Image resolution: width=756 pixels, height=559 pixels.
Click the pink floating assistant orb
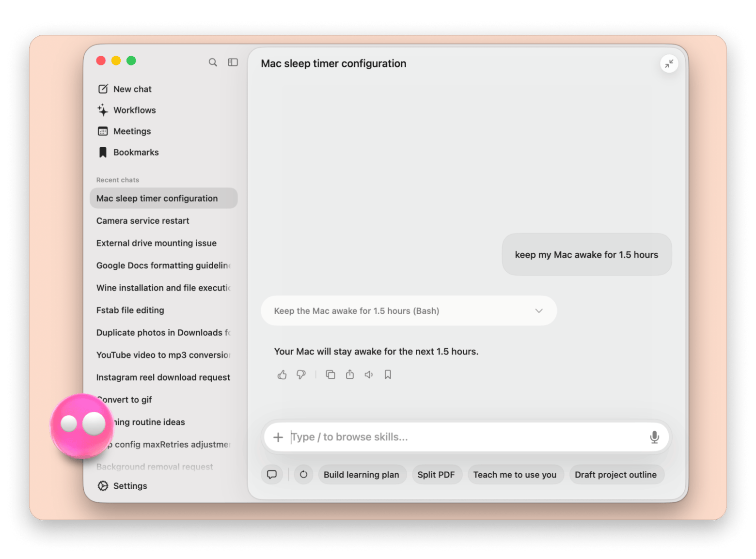tap(82, 426)
